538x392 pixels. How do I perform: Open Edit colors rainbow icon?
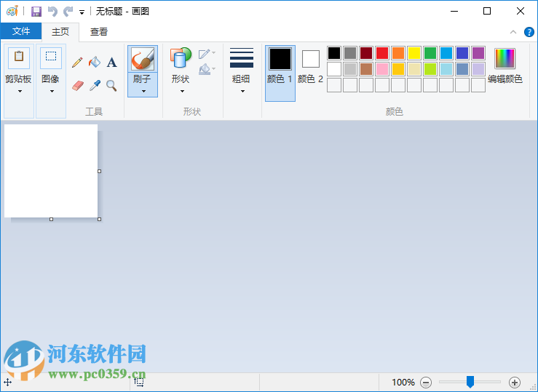click(505, 59)
